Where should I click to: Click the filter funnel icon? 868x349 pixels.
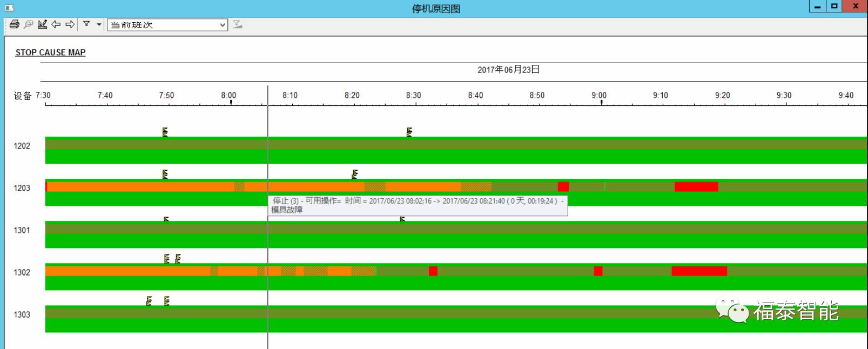pos(86,24)
